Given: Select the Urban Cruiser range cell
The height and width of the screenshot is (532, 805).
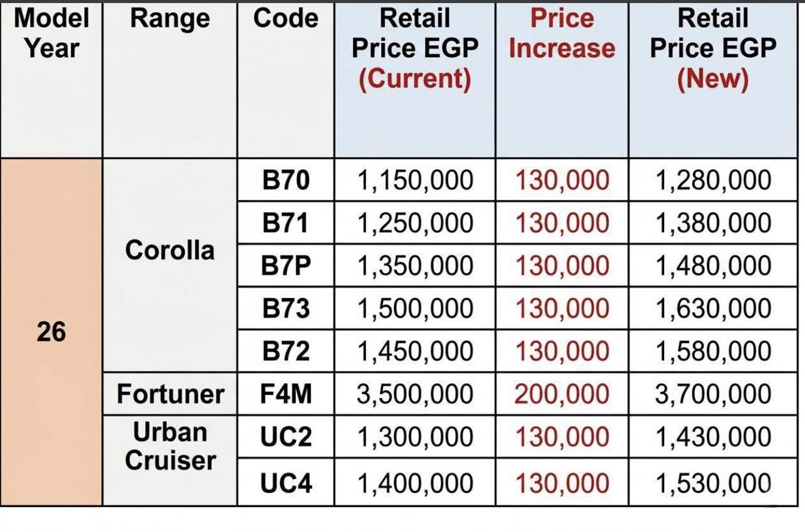Looking at the screenshot, I should point(170,446).
